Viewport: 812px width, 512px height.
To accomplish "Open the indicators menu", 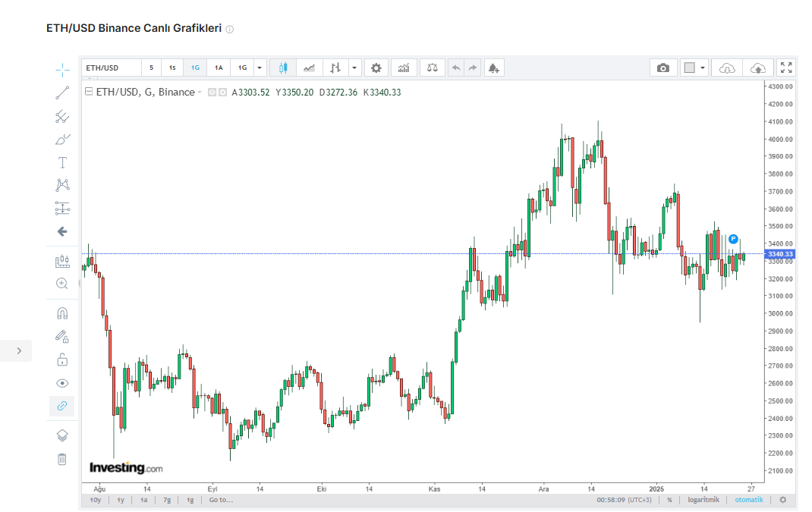I will 404,68.
